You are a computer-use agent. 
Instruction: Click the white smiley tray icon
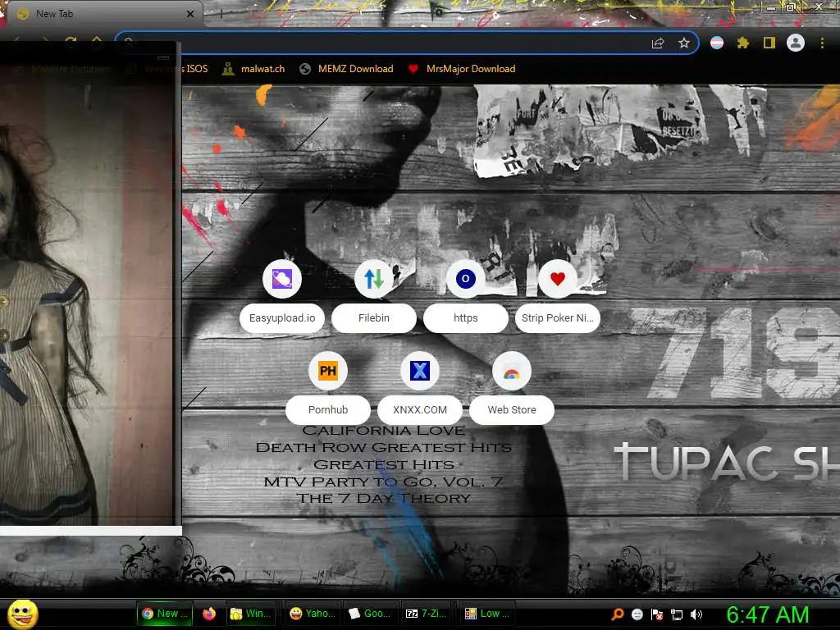click(x=637, y=614)
